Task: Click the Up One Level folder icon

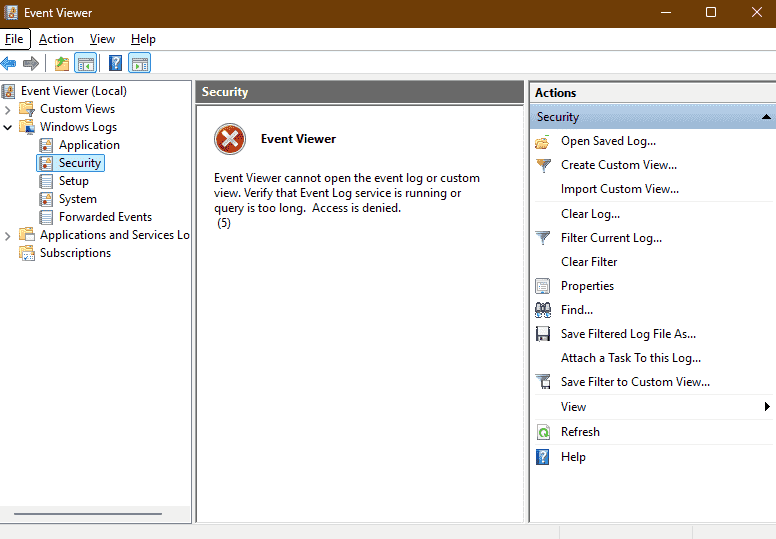Action: [62, 63]
